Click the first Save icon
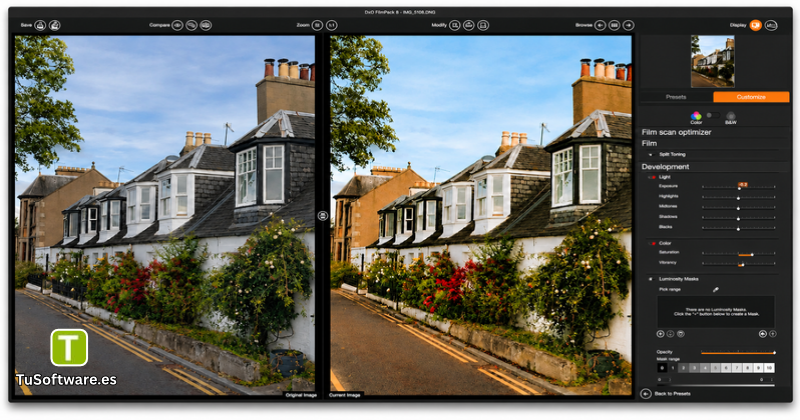Viewport: 800px width, 420px height. [x=40, y=25]
